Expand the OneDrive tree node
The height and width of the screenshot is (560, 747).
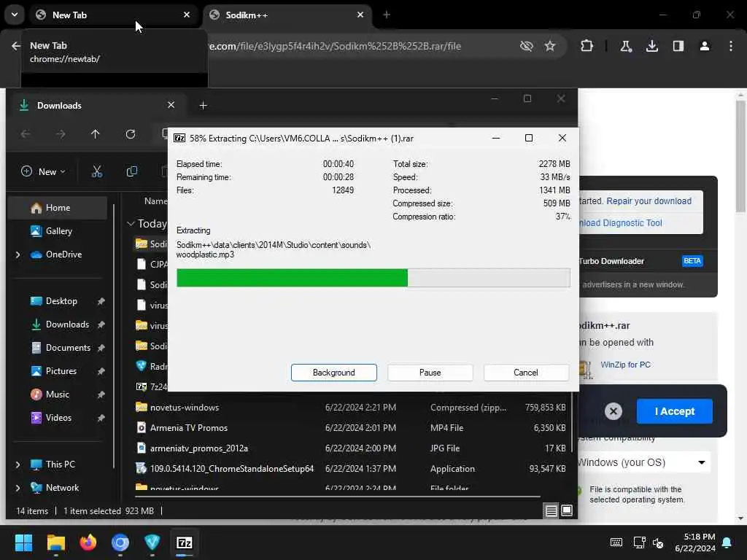tap(18, 254)
